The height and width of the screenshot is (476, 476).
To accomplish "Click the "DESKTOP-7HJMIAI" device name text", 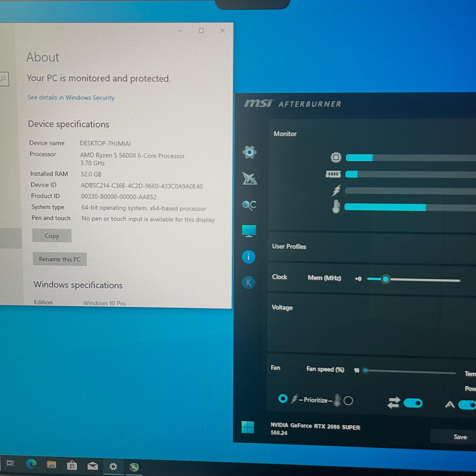I will pos(105,143).
